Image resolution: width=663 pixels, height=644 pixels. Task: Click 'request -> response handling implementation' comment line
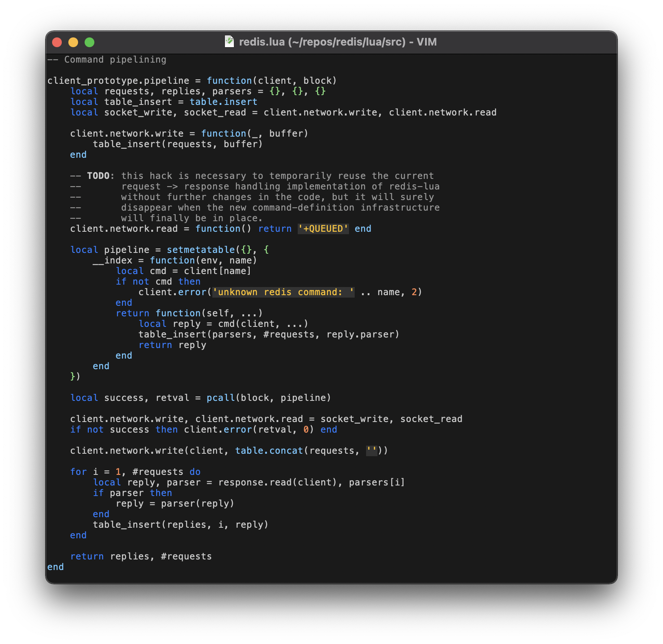pos(255,187)
